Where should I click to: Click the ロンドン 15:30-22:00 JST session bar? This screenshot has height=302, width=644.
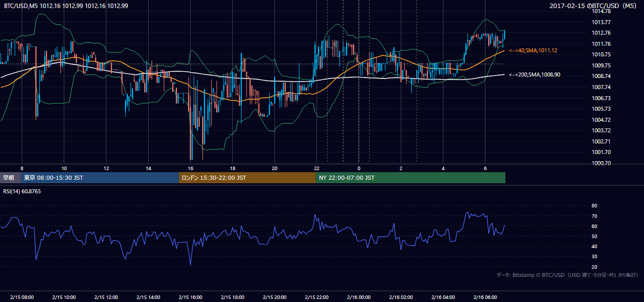[247, 178]
